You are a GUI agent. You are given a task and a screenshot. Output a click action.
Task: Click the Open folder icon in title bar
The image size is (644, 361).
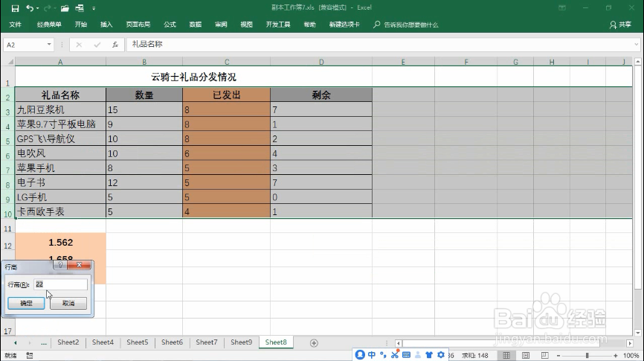pos(65,7)
